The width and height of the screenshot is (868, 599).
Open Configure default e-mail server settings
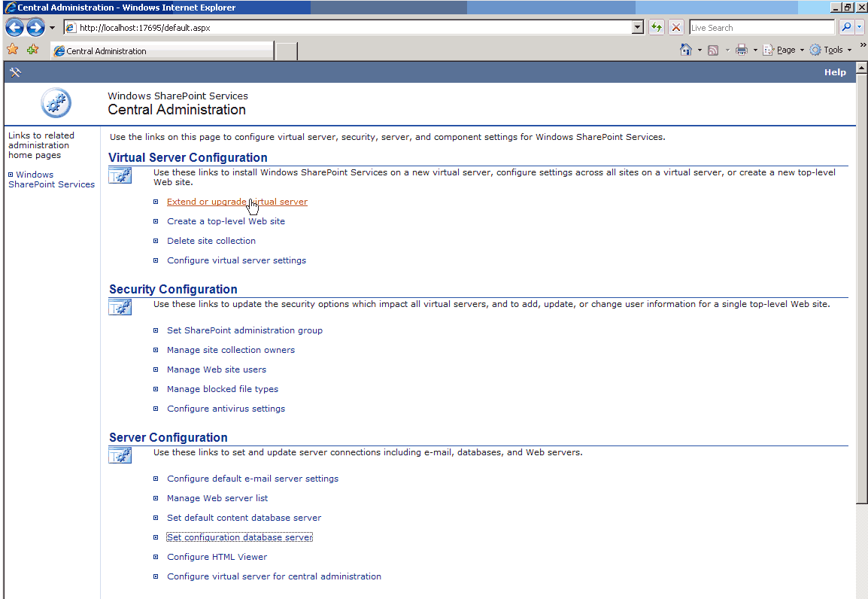[x=253, y=479]
